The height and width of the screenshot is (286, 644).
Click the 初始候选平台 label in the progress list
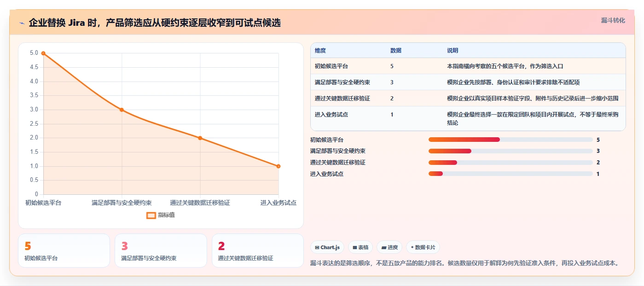coord(327,140)
